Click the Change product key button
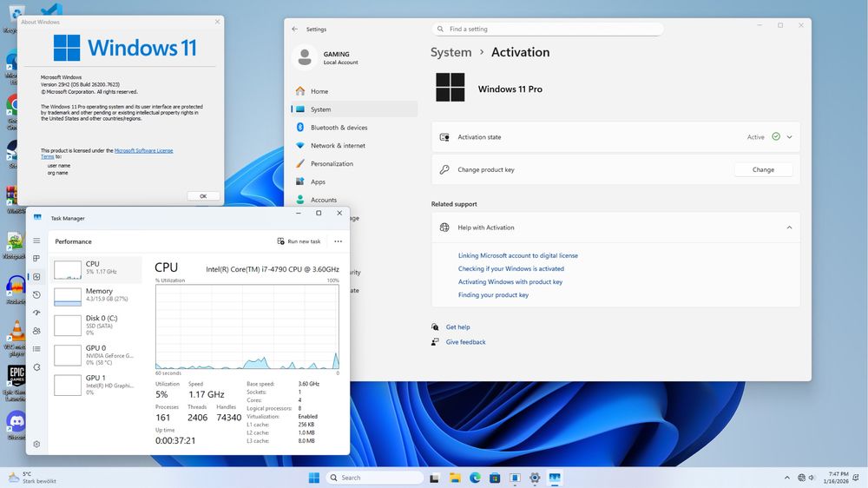868x488 pixels. (x=763, y=169)
